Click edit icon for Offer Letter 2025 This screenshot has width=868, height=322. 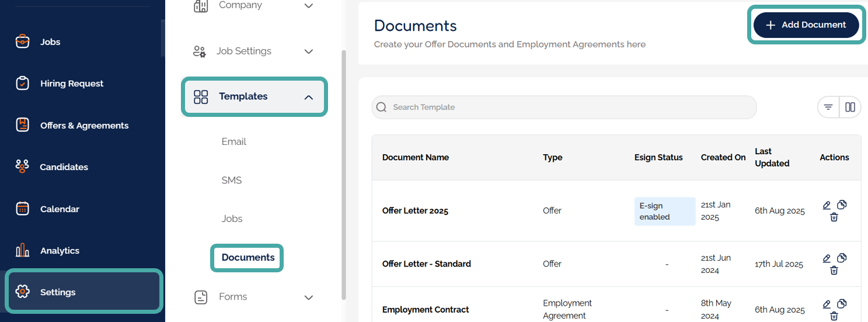click(827, 205)
